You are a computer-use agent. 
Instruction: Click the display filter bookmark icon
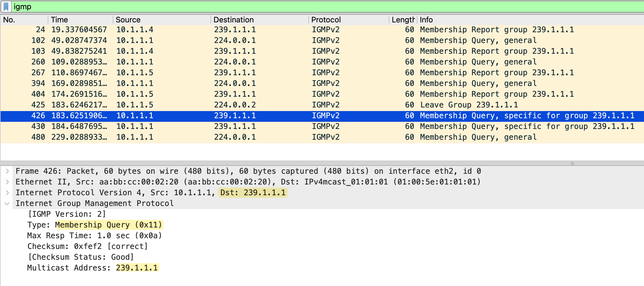[x=6, y=7]
